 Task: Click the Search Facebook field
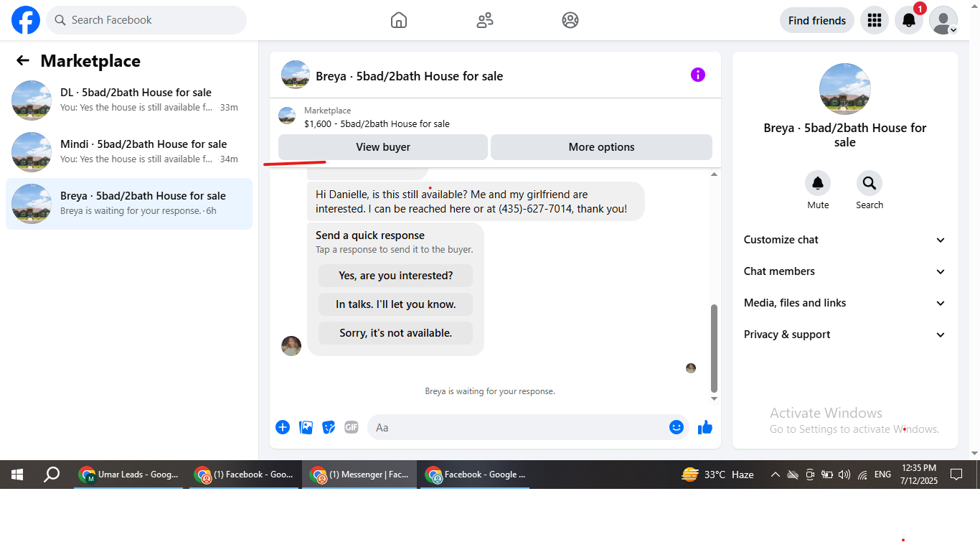tap(146, 20)
